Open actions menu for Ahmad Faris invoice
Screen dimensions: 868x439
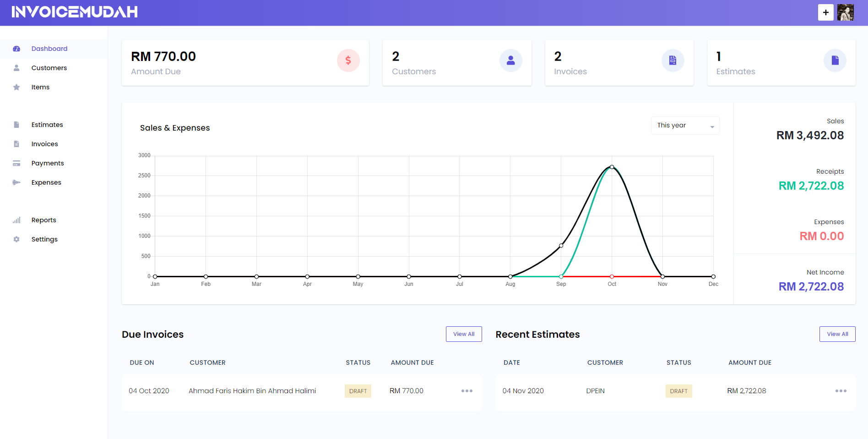467,391
